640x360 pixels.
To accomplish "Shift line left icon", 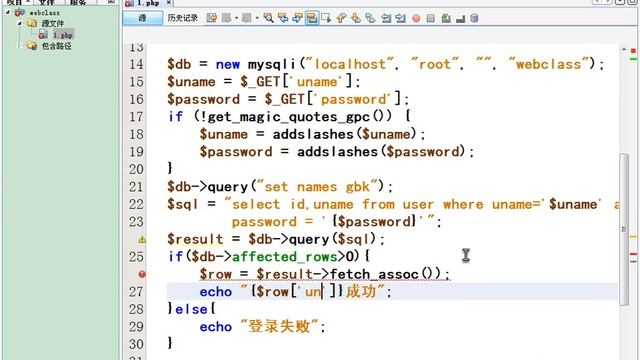I will 386,18.
